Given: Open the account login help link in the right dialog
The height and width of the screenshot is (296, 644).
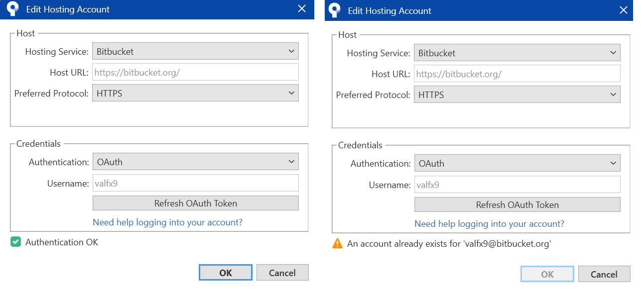Looking at the screenshot, I should (x=489, y=224).
